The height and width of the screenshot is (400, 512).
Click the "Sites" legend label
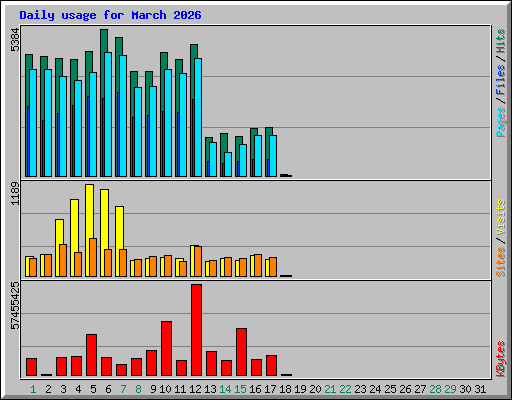(501, 262)
